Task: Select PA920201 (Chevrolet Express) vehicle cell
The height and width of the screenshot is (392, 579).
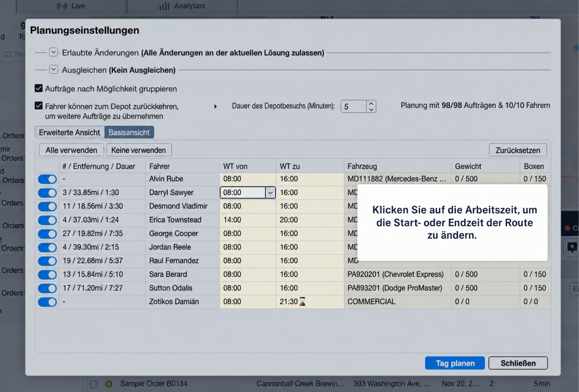Action: point(397,274)
